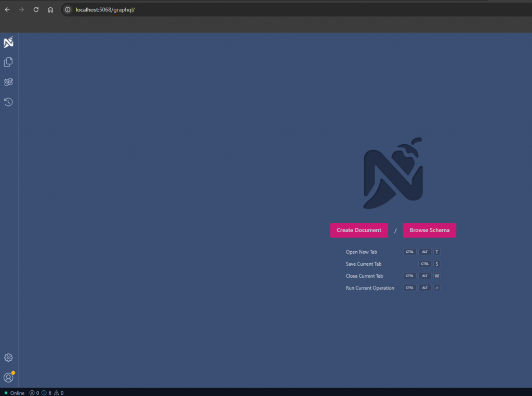Click the Open New Tab shortcut label
532x396 pixels.
click(362, 252)
